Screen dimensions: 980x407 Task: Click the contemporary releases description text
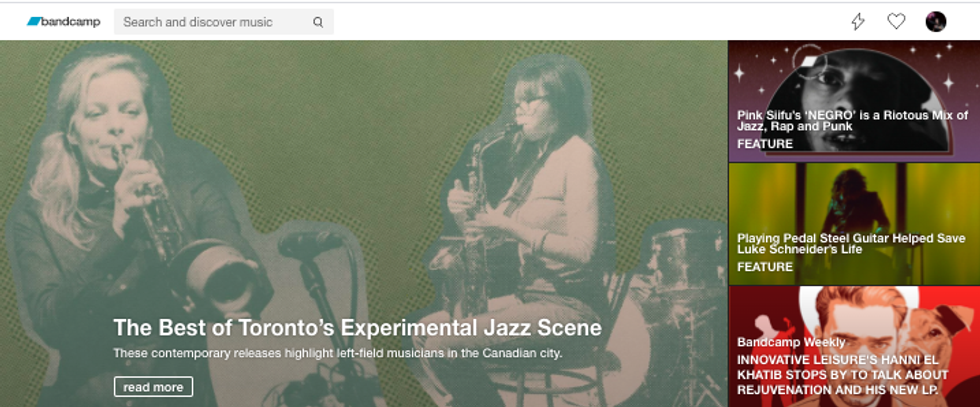[x=338, y=353]
